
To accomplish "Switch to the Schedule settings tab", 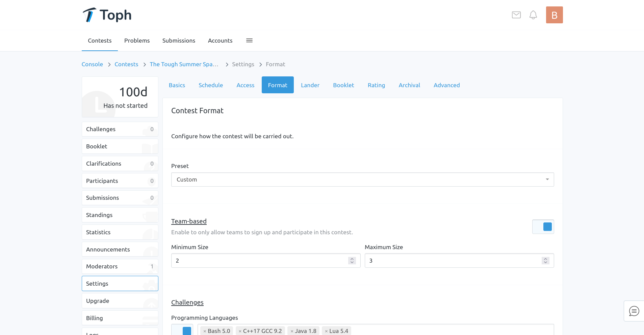I will (x=211, y=85).
